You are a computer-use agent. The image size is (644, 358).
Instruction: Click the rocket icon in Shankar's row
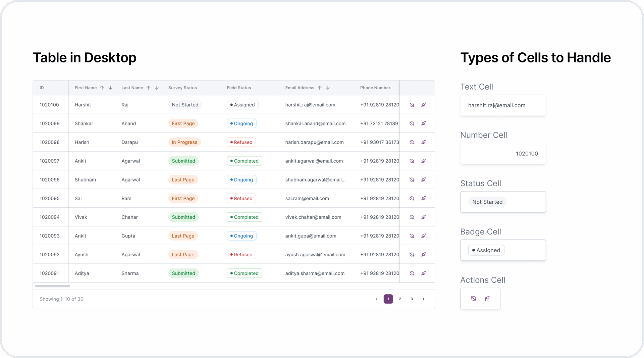tap(424, 123)
